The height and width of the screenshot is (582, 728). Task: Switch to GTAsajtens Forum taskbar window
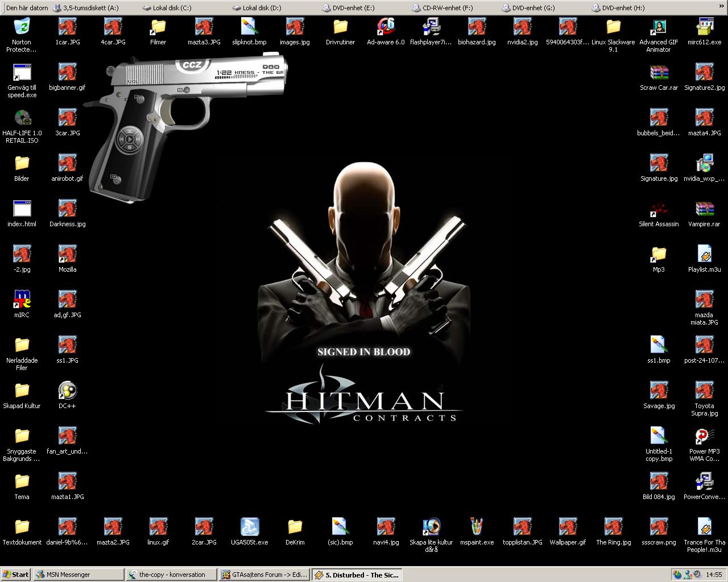click(x=264, y=575)
